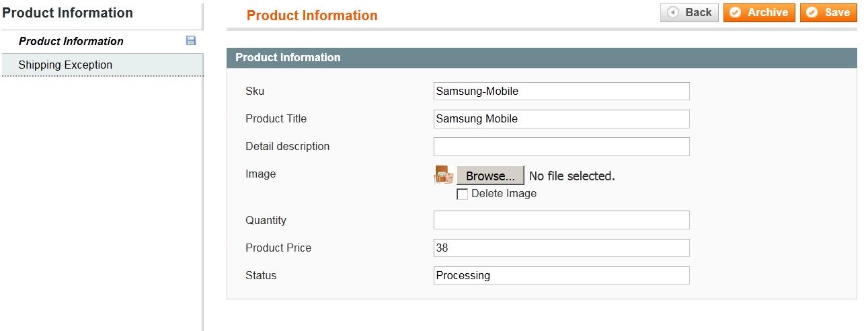Click the checkmark icon on the Archive button
This screenshot has width=868, height=331.
(736, 13)
